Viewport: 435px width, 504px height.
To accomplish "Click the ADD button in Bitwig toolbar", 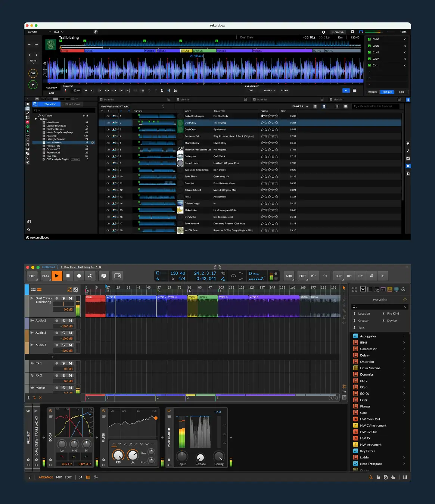I will 289,276.
